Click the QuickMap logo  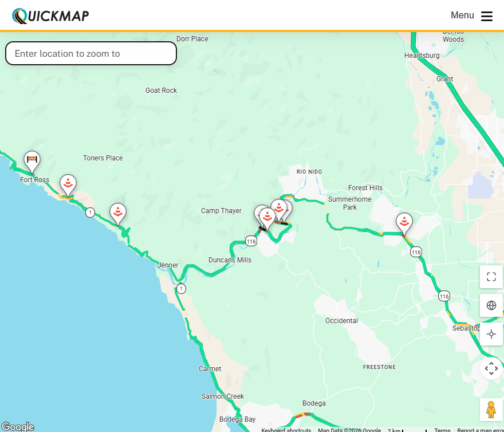[50, 16]
